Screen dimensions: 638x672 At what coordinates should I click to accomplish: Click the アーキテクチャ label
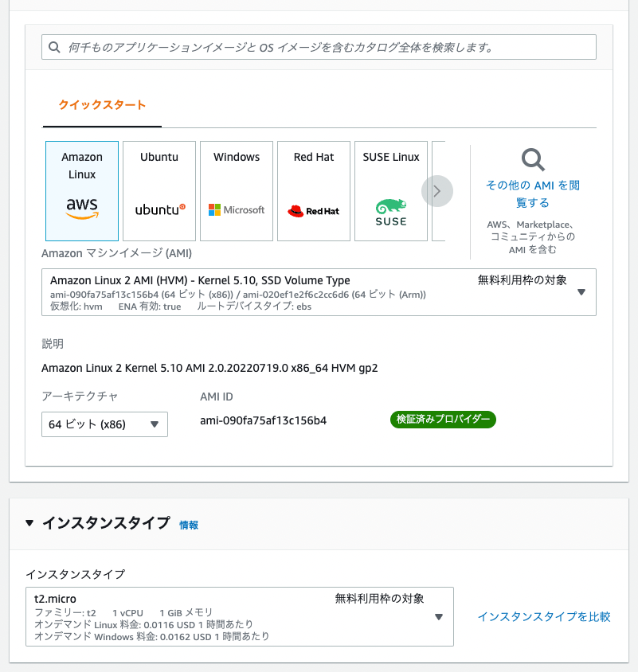pyautogui.click(x=80, y=396)
